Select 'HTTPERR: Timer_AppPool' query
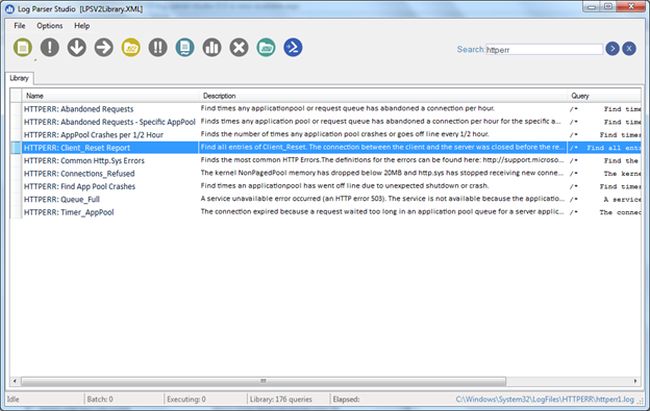 (69, 212)
